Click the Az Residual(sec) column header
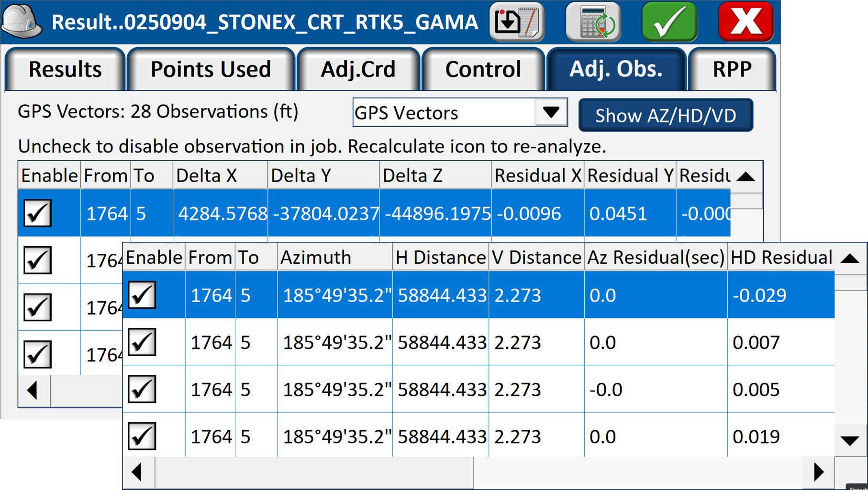Image resolution: width=868 pixels, height=490 pixels. [x=656, y=258]
